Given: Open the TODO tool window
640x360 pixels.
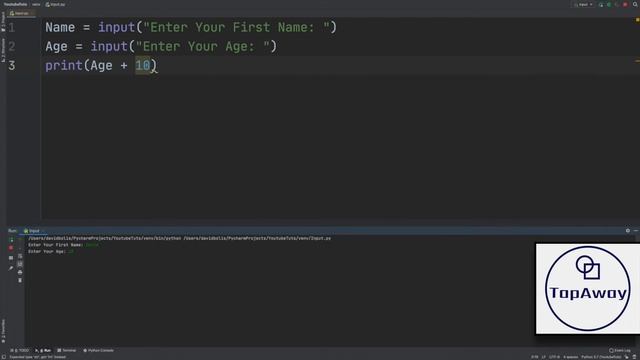Looking at the screenshot, I should point(20,350).
